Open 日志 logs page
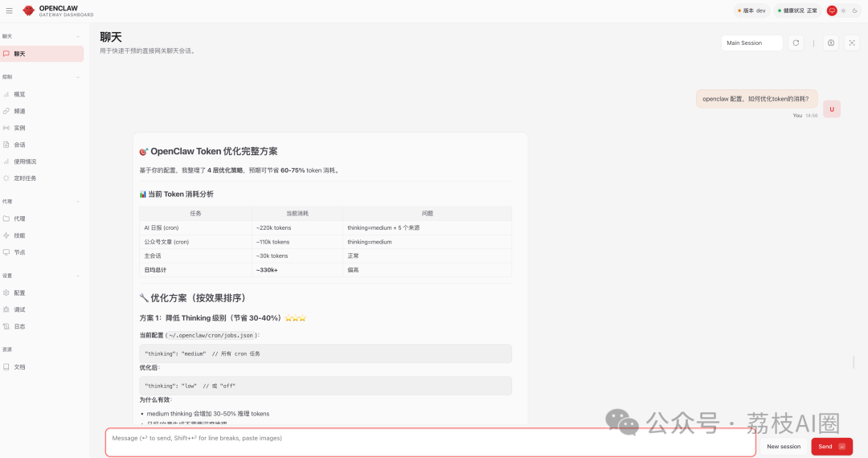The width and height of the screenshot is (868, 458). click(42, 326)
